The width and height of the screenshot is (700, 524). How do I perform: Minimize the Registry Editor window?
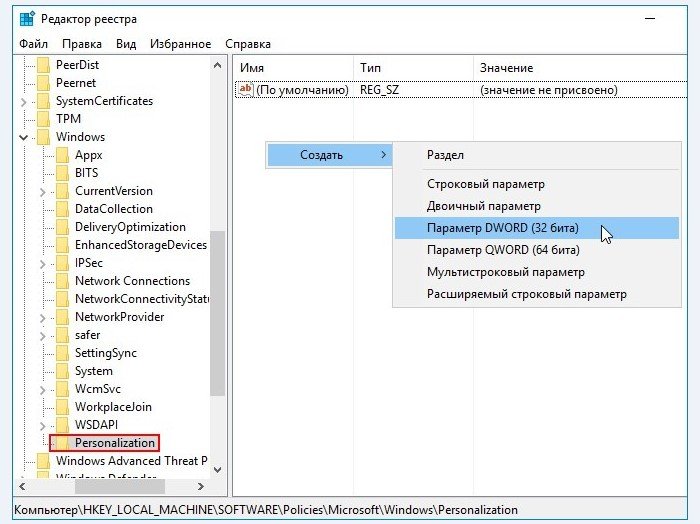pyautogui.click(x=650, y=19)
